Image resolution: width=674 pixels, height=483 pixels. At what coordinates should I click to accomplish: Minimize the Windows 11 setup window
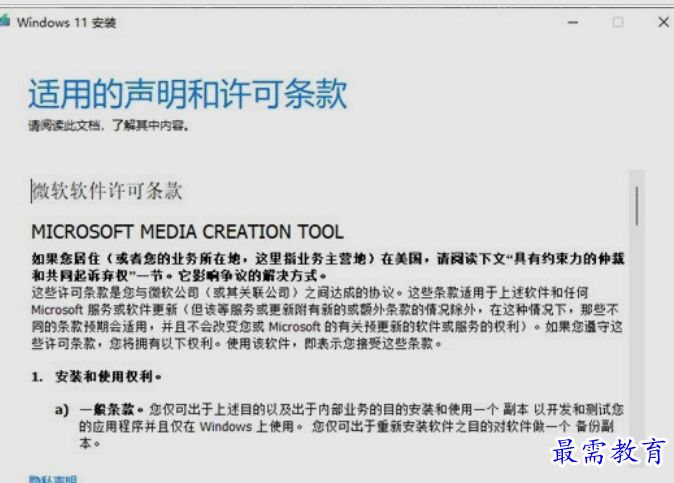click(573, 22)
